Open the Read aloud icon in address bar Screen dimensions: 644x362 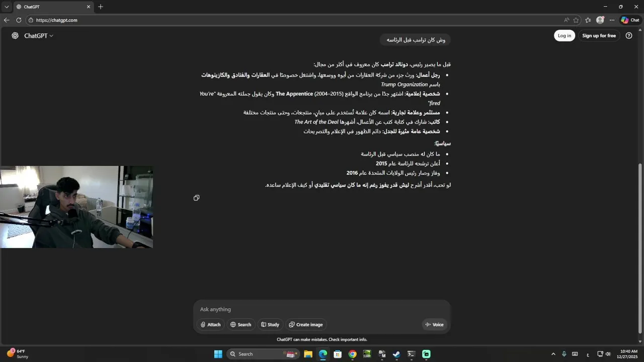(567, 20)
